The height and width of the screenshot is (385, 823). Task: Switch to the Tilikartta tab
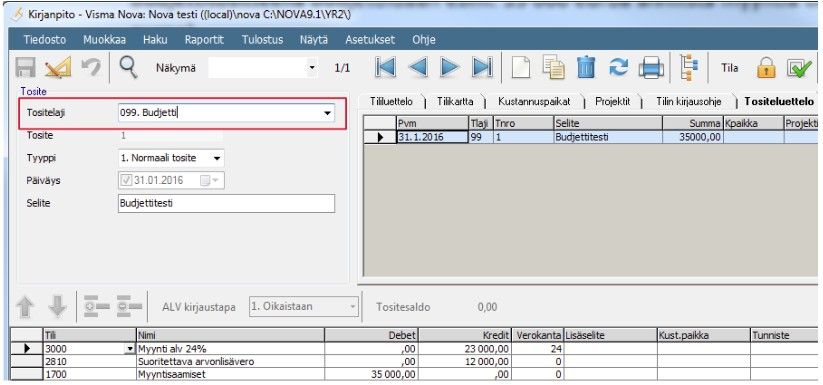tap(455, 102)
